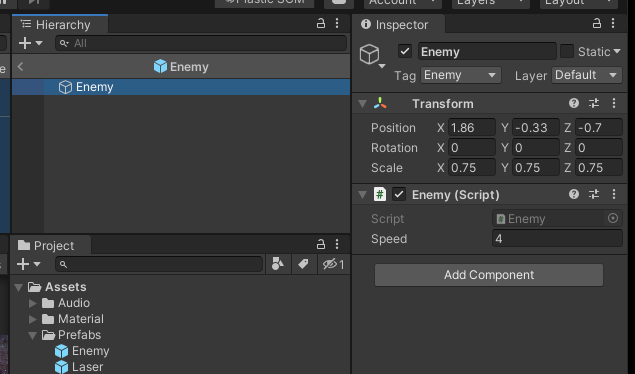Open Enemy (Script) presets
This screenshot has height=374, width=635.
tap(594, 194)
